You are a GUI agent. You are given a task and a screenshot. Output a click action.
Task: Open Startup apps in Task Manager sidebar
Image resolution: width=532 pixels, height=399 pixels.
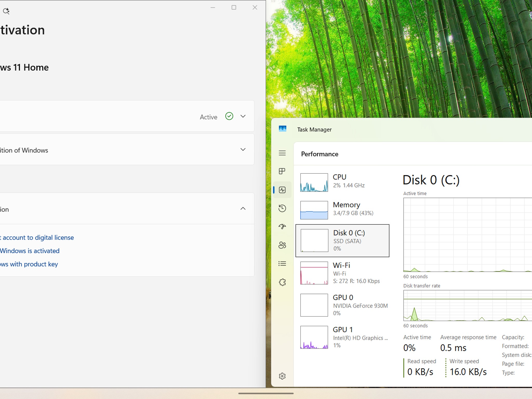tap(282, 227)
